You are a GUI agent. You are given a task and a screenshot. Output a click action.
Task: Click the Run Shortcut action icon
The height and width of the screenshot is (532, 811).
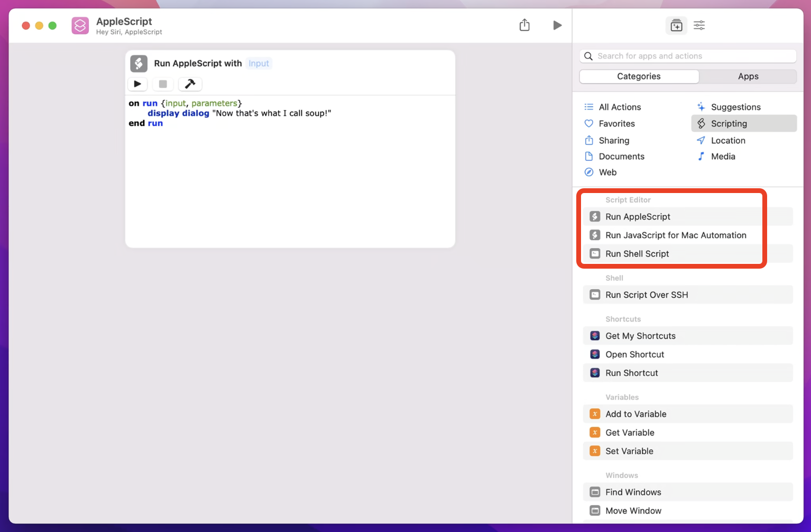[595, 373]
